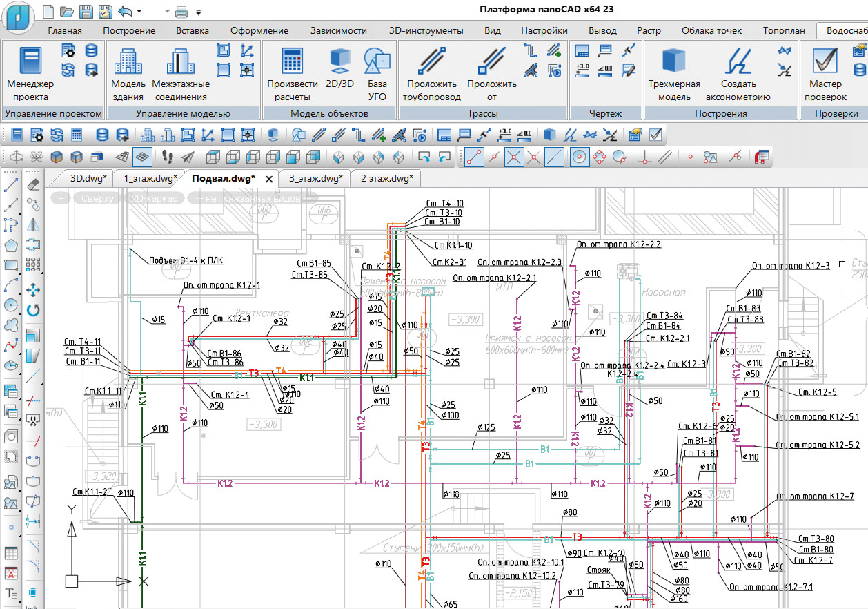Open a file via the folder icon
The width and height of the screenshot is (868, 609).
pyautogui.click(x=67, y=11)
